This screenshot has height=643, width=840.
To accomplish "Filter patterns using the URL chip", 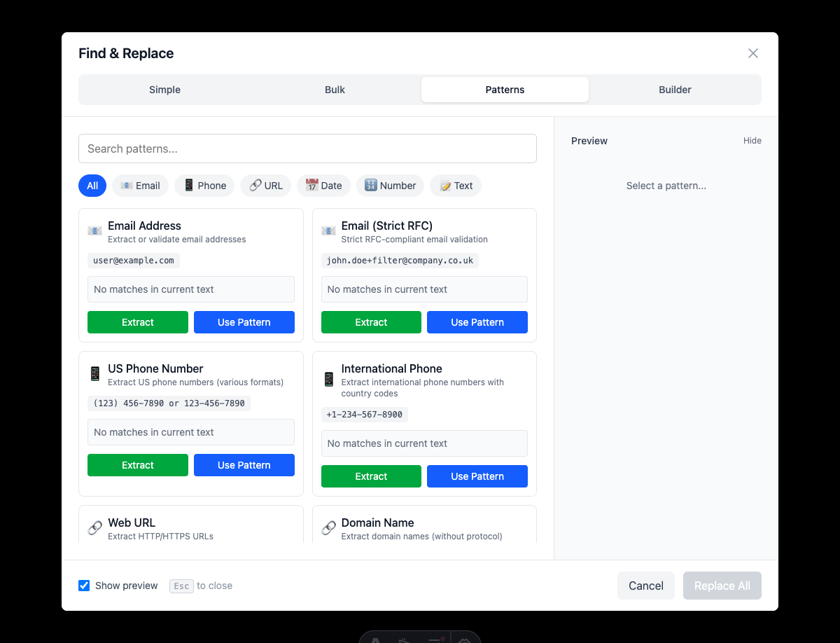I will pyautogui.click(x=265, y=186).
